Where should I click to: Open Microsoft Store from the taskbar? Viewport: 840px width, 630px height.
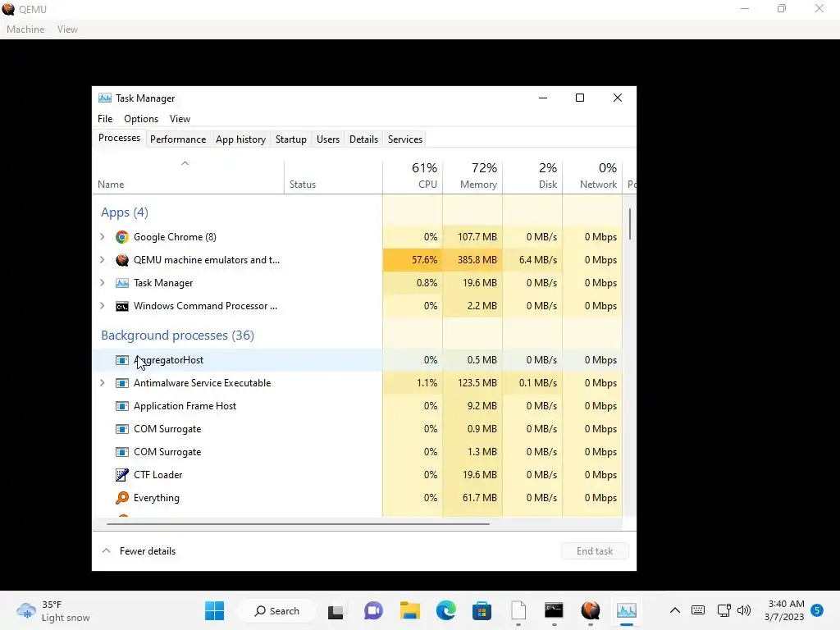point(482,610)
